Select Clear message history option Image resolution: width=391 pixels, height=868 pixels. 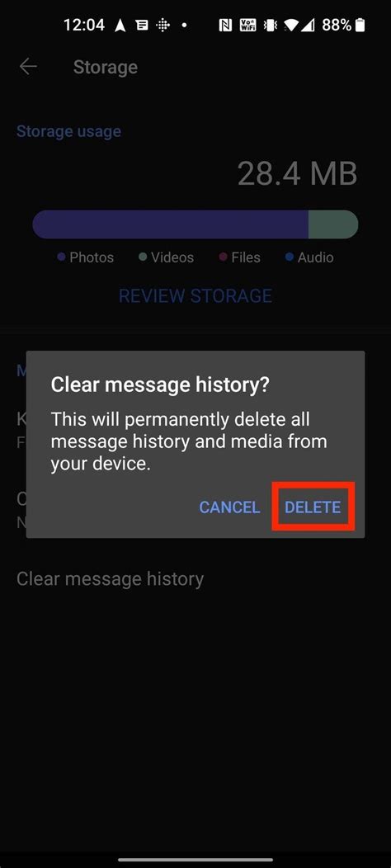point(111,579)
